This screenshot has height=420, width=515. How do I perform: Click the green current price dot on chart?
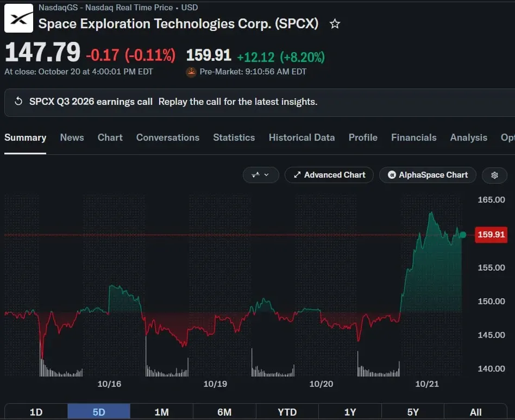pyautogui.click(x=463, y=235)
